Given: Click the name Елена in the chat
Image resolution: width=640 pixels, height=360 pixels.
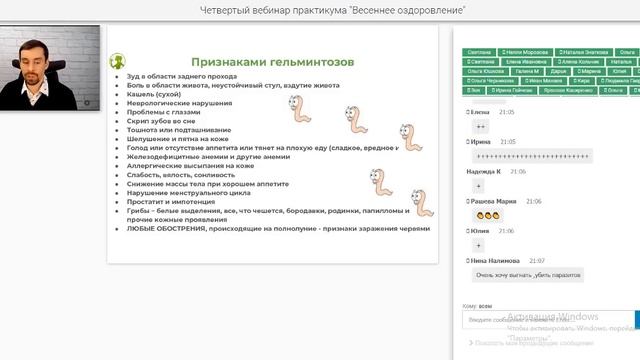Looking at the screenshot, I should pyautogui.click(x=480, y=112).
